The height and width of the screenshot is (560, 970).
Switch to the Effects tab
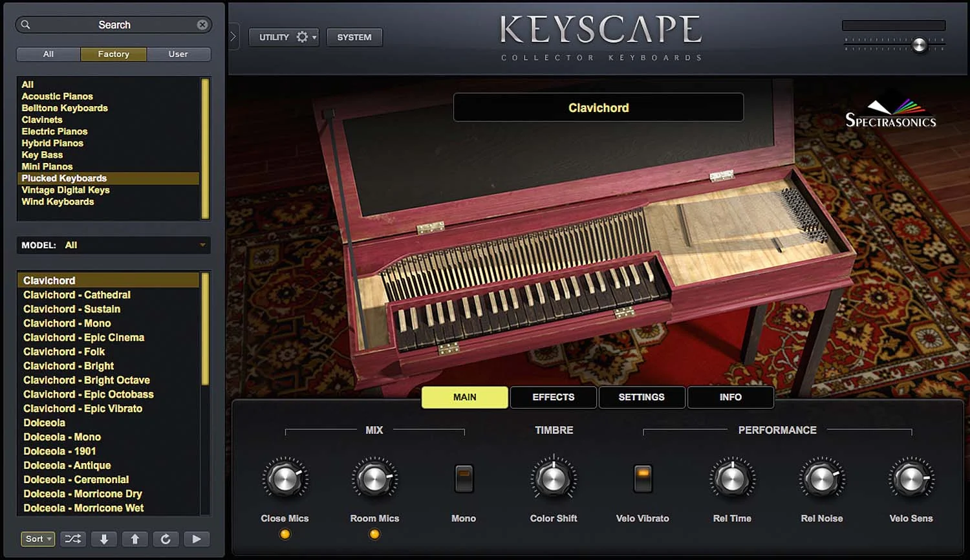(554, 397)
